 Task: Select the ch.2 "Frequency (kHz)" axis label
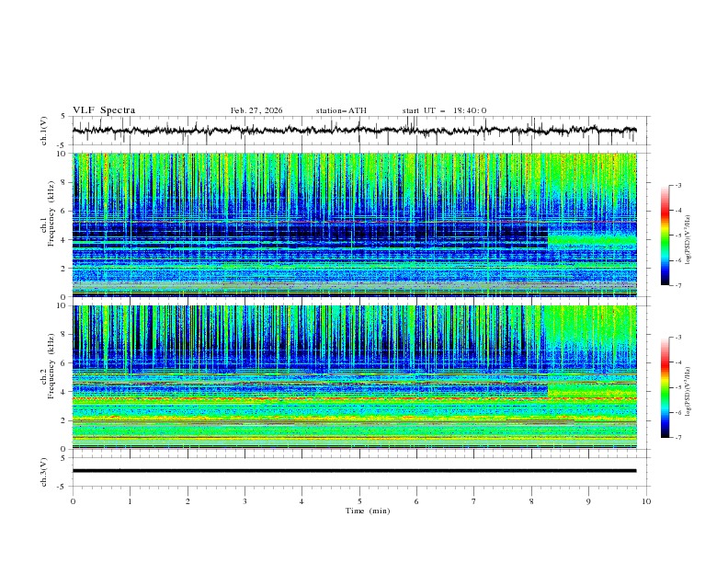[51, 366]
